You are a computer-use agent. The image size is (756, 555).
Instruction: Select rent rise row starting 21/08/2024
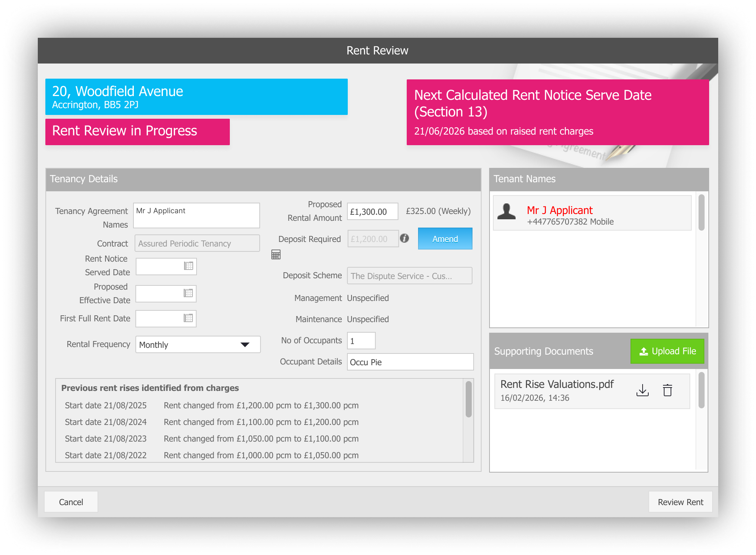point(212,422)
